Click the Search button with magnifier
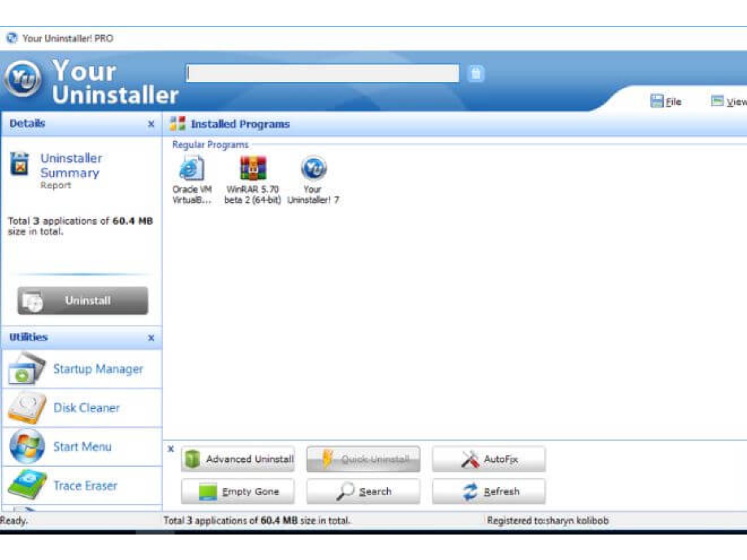This screenshot has width=747, height=560. point(363,492)
